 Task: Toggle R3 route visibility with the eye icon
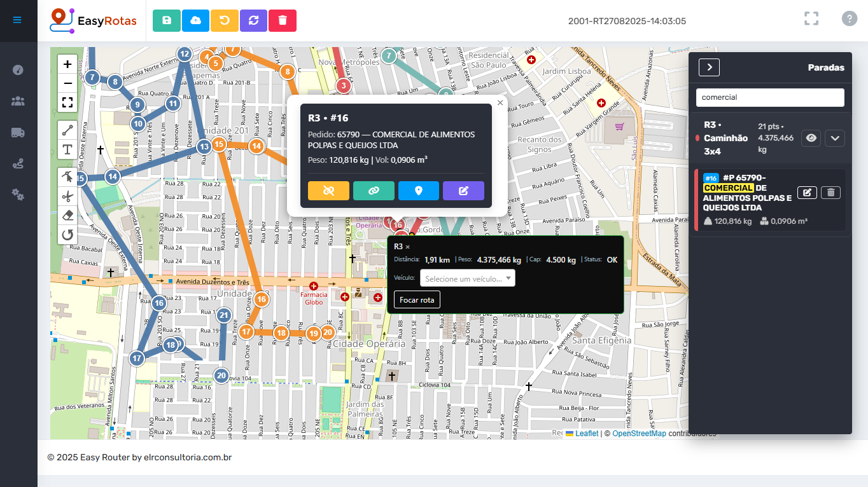point(810,138)
